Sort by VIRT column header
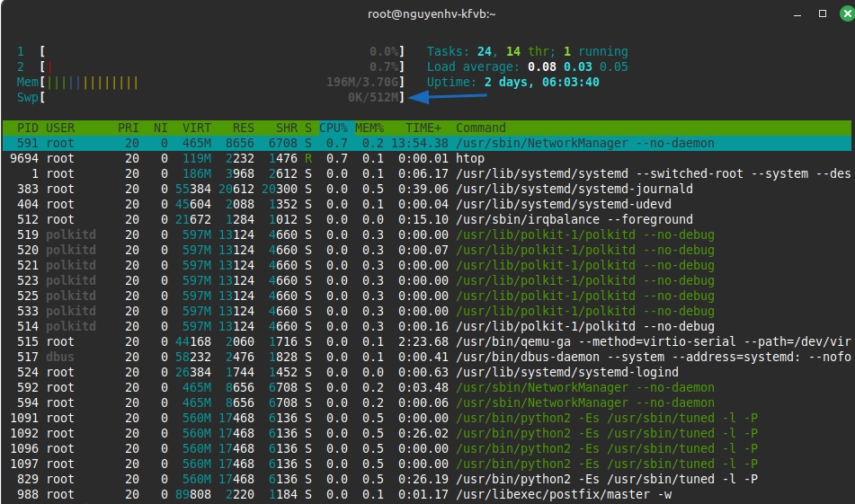The width and height of the screenshot is (855, 504). pyautogui.click(x=196, y=128)
